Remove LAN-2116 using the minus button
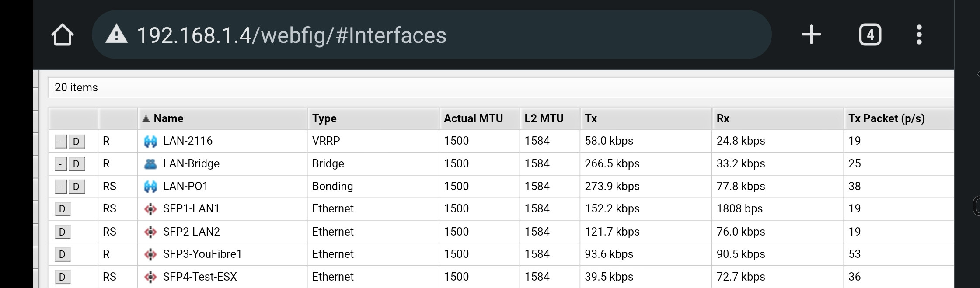The image size is (980, 288). point(60,142)
